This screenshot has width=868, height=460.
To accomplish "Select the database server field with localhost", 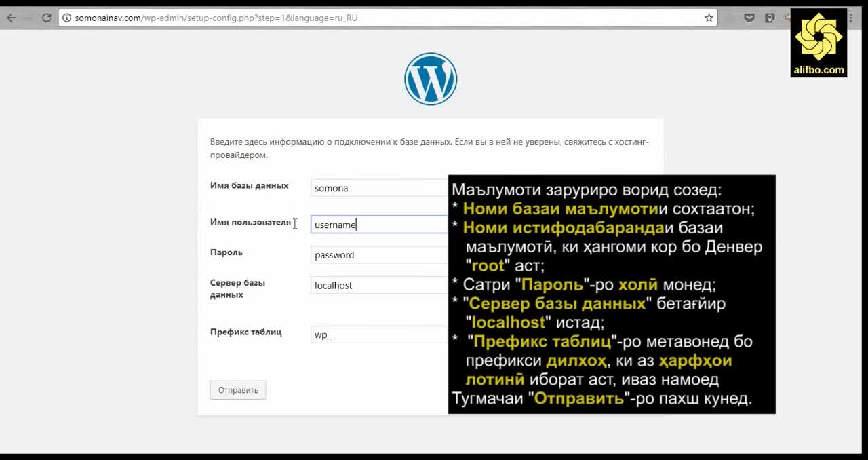I will tap(379, 285).
